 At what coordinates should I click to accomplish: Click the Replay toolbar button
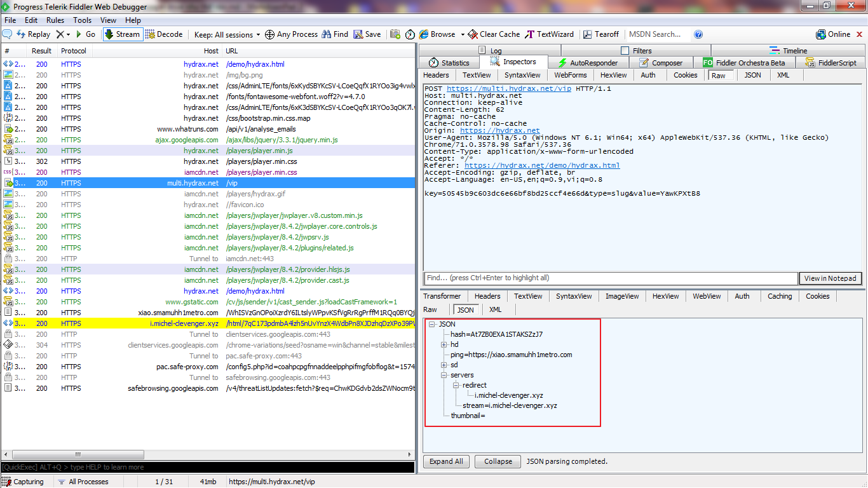[x=33, y=34]
